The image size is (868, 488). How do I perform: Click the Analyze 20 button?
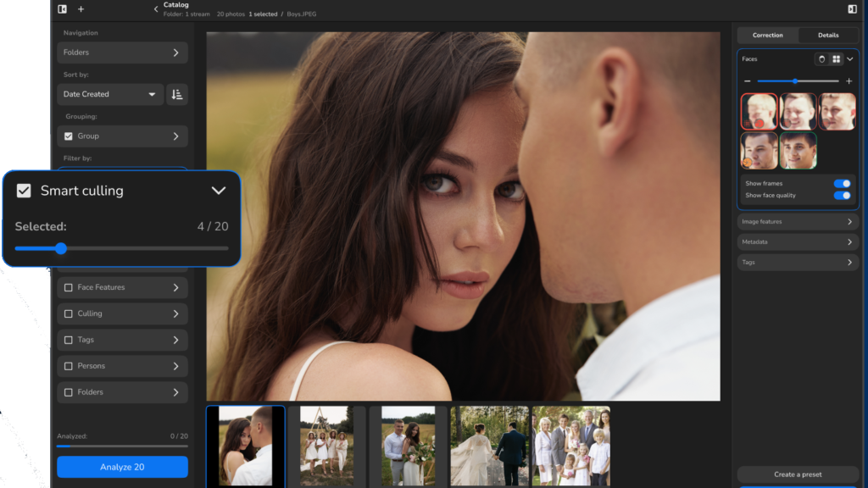click(122, 467)
